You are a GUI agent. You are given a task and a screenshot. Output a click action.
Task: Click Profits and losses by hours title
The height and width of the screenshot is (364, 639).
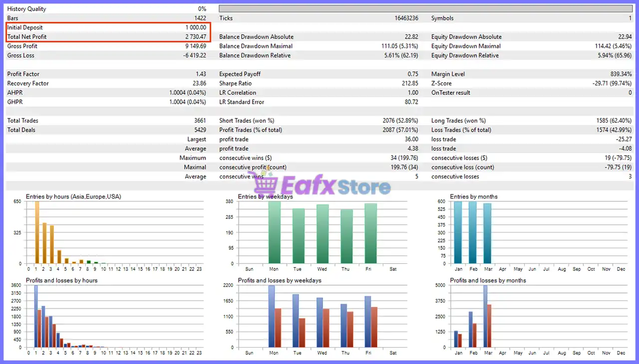click(x=61, y=280)
